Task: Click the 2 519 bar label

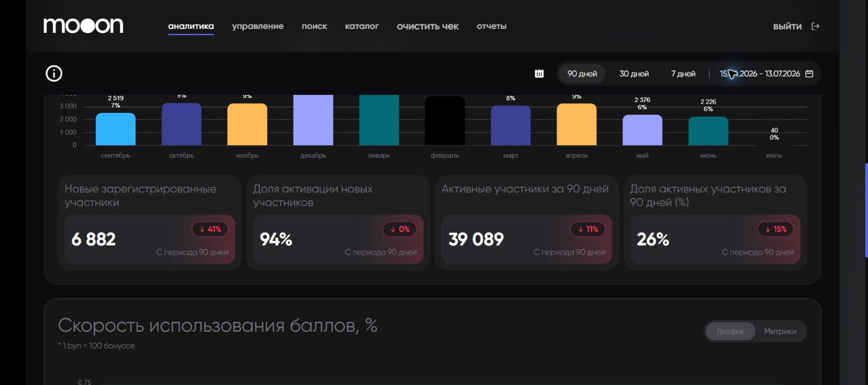Action: 116,98
